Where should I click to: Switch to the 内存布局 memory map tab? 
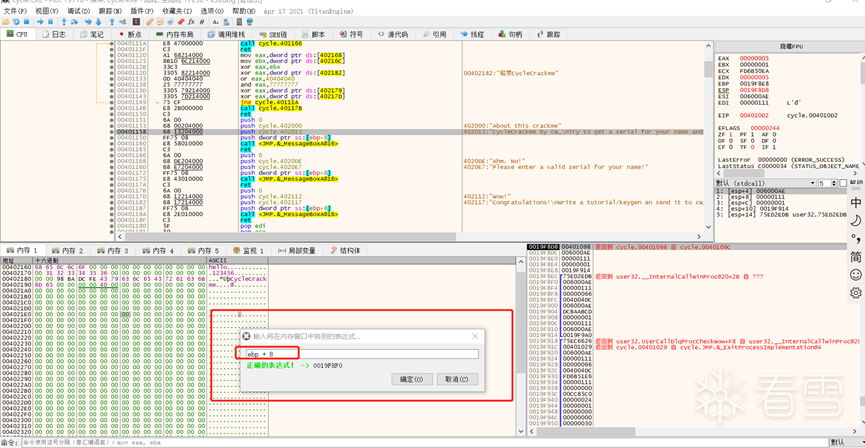click(174, 34)
